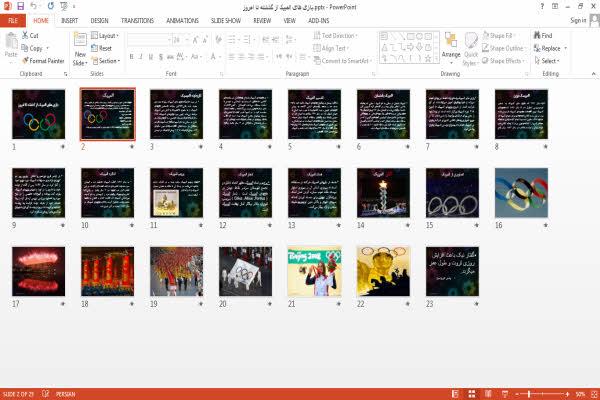Toggle Underline formatting
The width and height of the screenshot is (600, 400).
tap(151, 57)
